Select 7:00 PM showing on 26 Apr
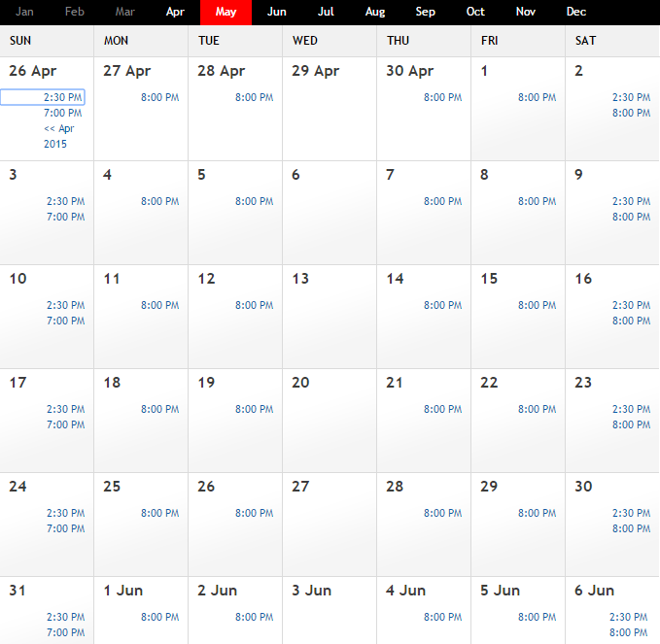Screen dimensions: 660x644 (63, 113)
